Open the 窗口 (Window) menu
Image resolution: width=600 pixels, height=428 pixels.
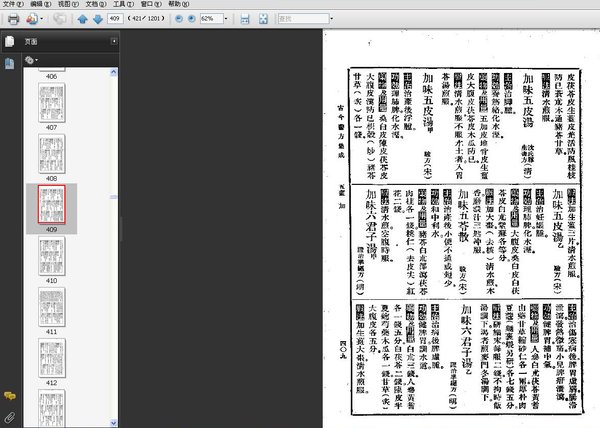point(151,4)
